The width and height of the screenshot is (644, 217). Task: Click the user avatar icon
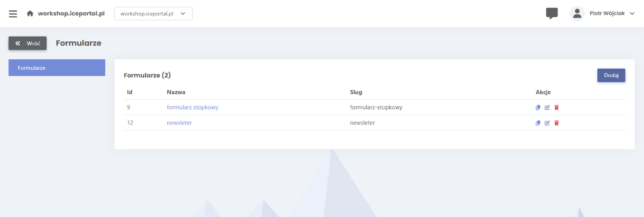(x=577, y=14)
